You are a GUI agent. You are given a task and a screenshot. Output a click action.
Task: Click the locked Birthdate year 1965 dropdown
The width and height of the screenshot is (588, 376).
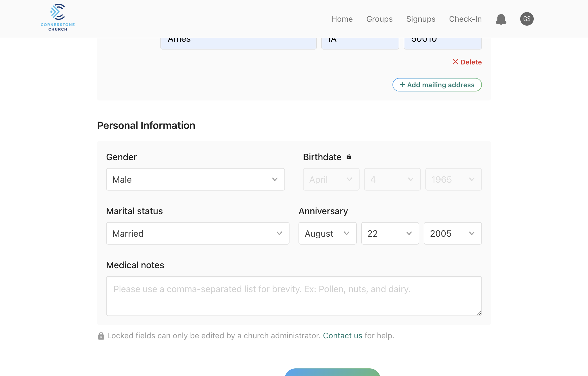click(x=454, y=179)
